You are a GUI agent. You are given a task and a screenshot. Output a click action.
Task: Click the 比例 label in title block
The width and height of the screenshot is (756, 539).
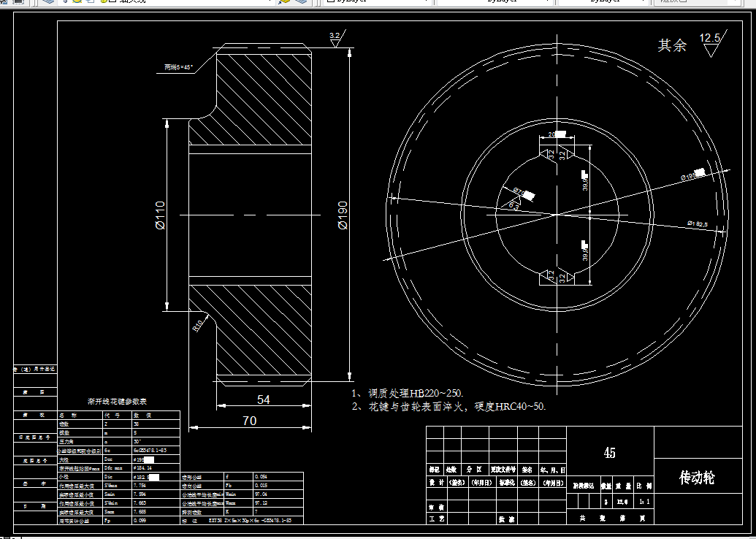click(644, 486)
